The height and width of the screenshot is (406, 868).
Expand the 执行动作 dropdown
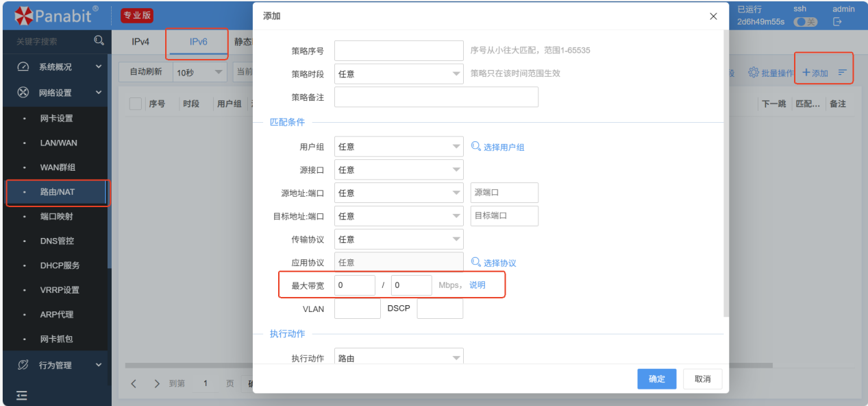pyautogui.click(x=398, y=358)
